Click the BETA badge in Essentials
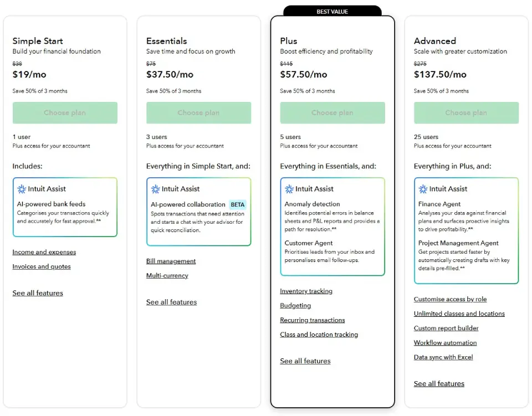The height and width of the screenshot is (416, 532). 237,204
